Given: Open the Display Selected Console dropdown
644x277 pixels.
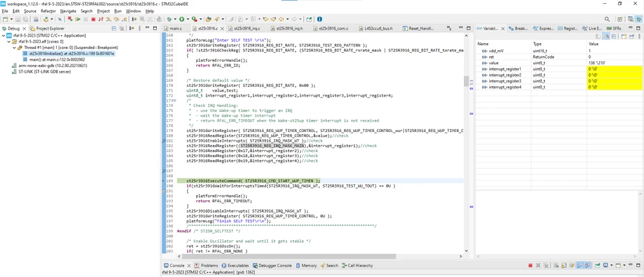Looking at the screenshot, I should (612, 265).
